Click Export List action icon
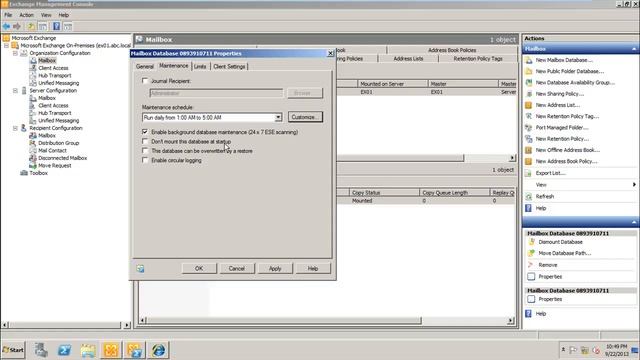 tap(529, 173)
